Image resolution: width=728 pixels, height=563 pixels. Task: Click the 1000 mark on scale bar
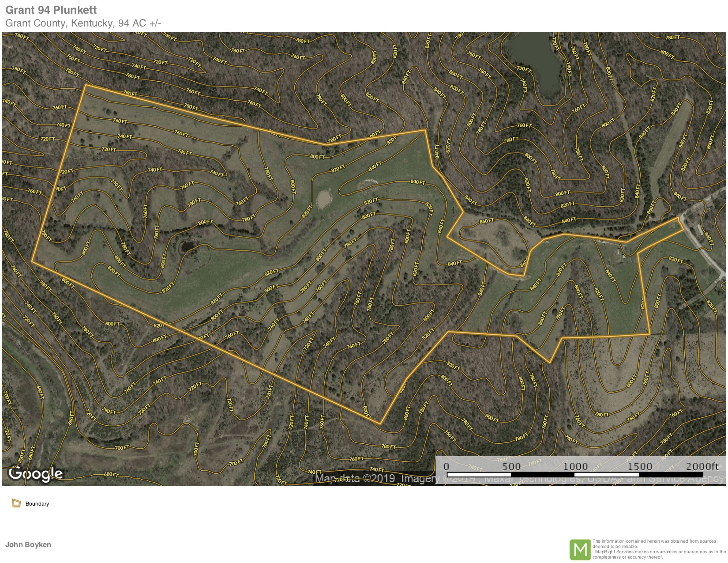(575, 466)
